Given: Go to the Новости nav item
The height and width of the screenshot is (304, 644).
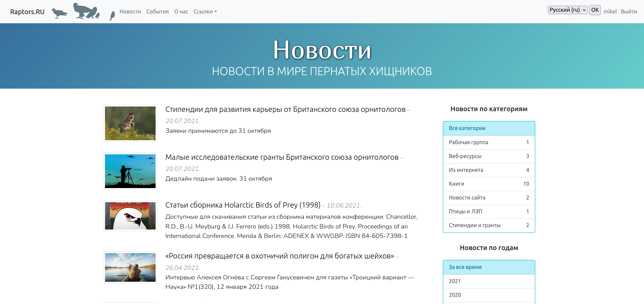Looking at the screenshot, I should tap(130, 11).
